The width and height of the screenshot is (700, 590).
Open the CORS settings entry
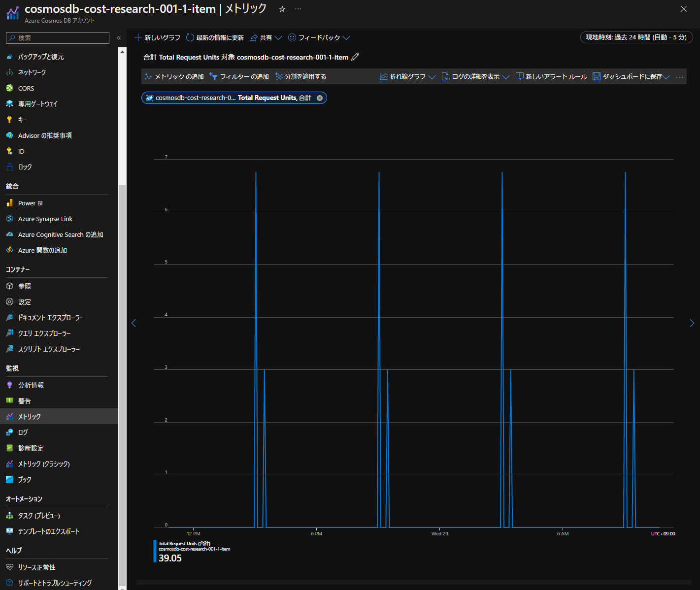point(26,88)
